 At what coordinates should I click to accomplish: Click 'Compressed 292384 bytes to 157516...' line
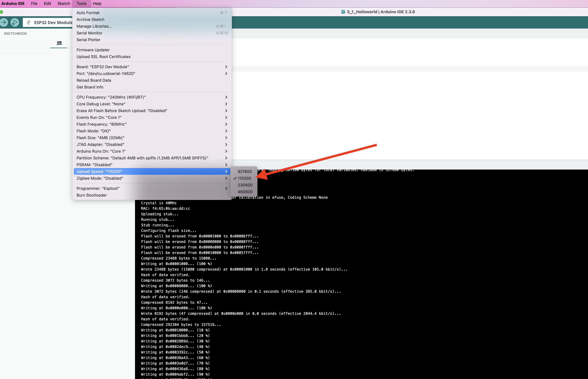pyautogui.click(x=181, y=325)
